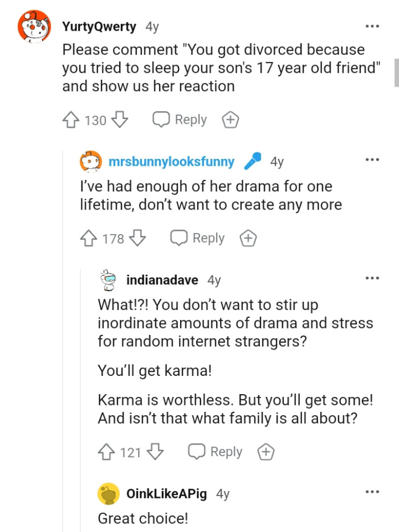Reply to indianadave's comment
The width and height of the screenshot is (399, 532).
(x=215, y=452)
